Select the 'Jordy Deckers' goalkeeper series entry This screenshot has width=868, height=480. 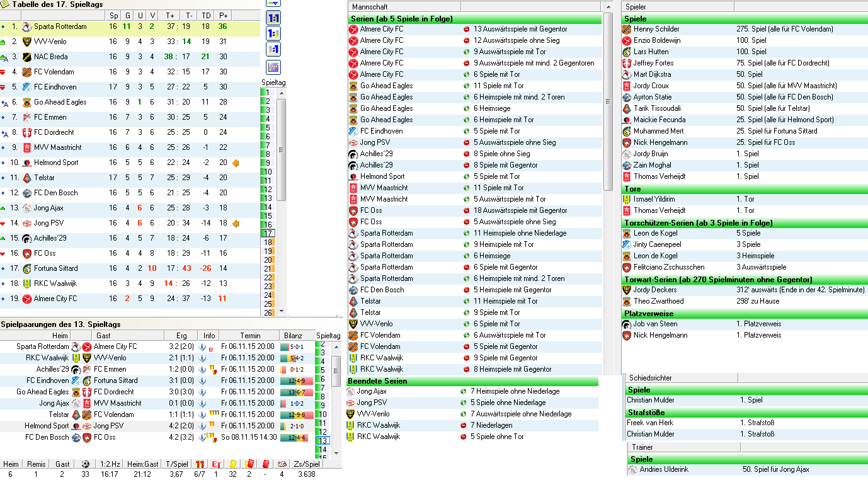[745, 290]
